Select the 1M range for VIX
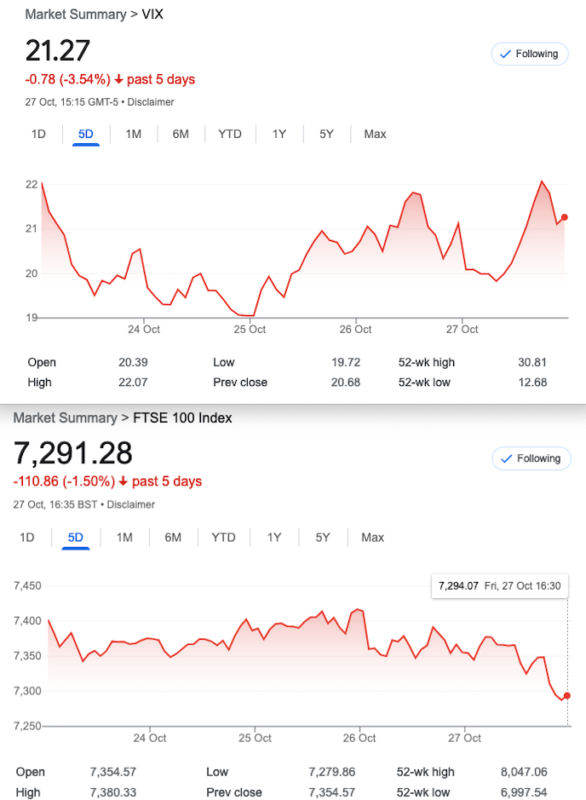Viewport: 586px width, 800px height. (133, 134)
